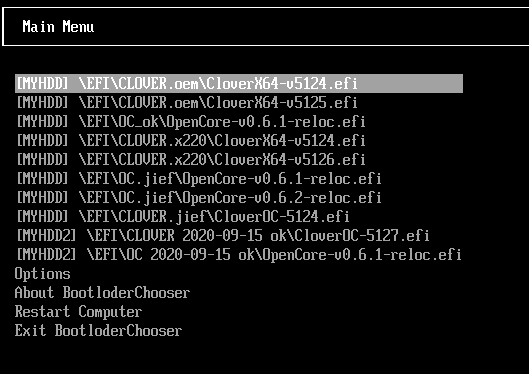This screenshot has height=374, width=529.
Task: Click the [MYHDD] label of the highlighted row
Action: [x=43, y=83]
